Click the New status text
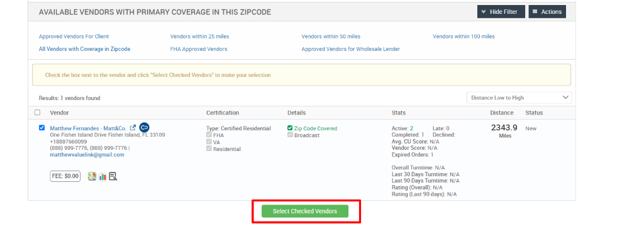This screenshot has width=644, height=231. 531,128
